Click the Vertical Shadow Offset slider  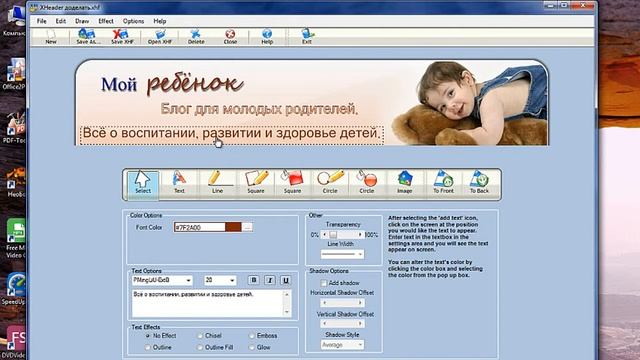[x=342, y=324]
